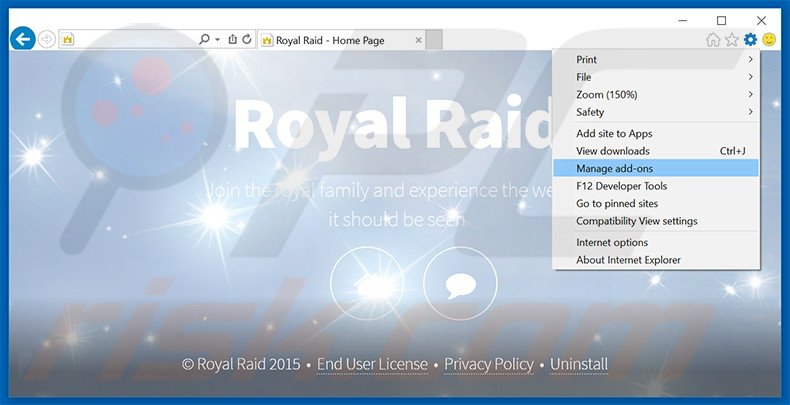Click the speech bubble circle icon
Image resolution: width=790 pixels, height=405 pixels.
(x=460, y=284)
